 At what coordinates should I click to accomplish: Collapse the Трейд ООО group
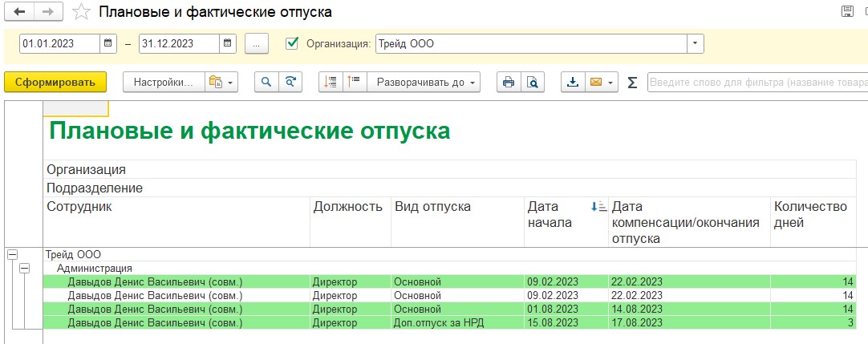coord(13,254)
